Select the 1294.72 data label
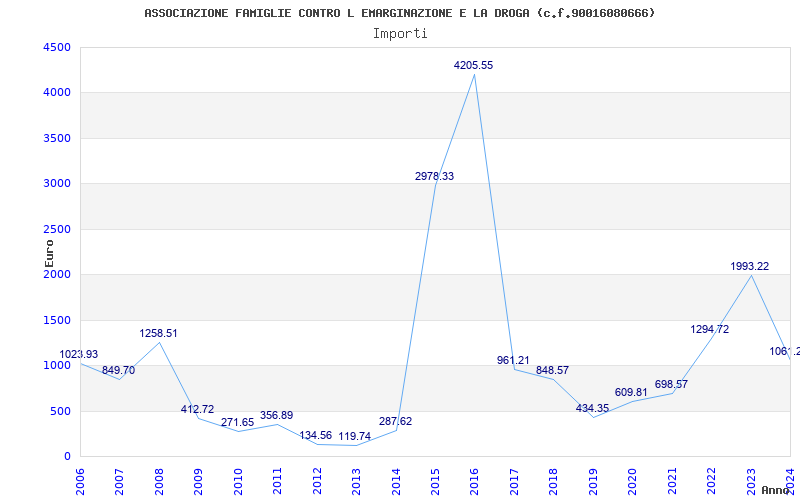 pyautogui.click(x=710, y=330)
